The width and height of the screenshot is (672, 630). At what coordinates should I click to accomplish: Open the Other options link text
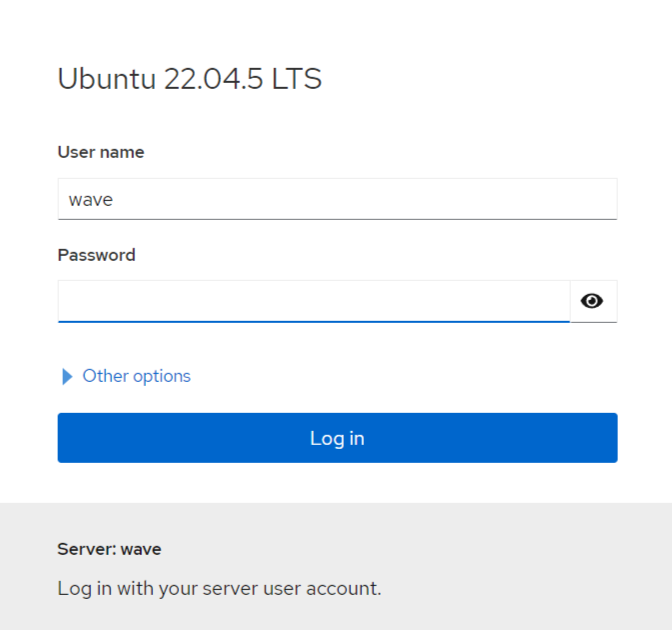(137, 376)
